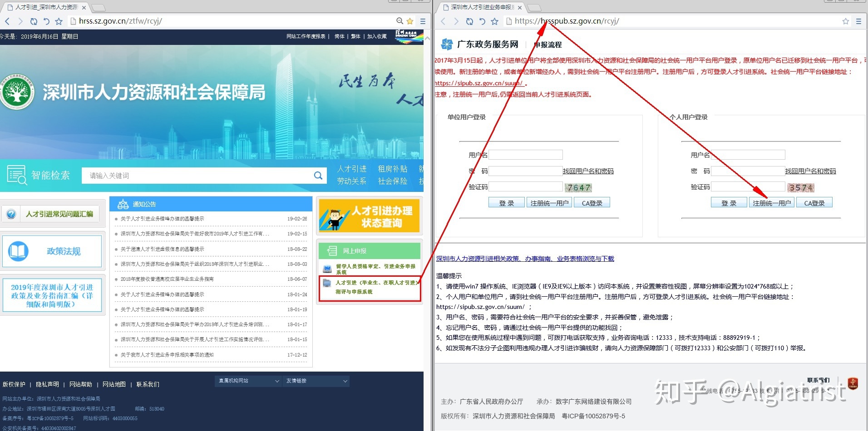Refresh captcha image 7647

tap(578, 187)
